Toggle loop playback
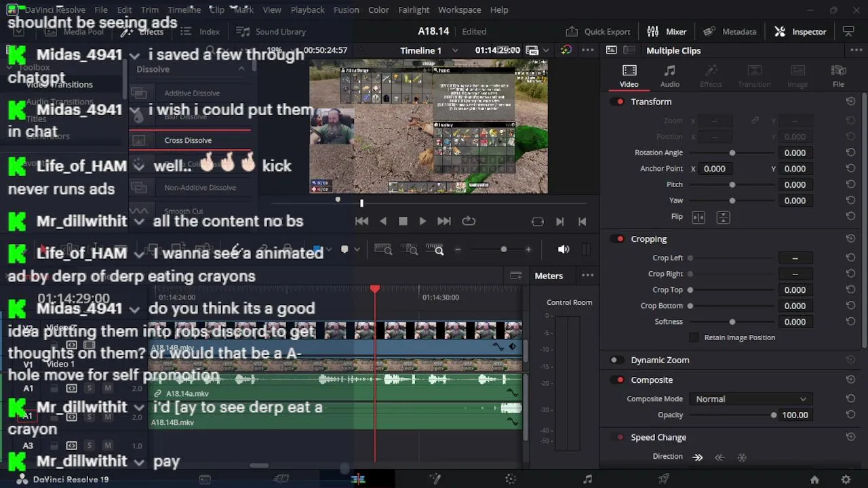This screenshot has width=868, height=488. (469, 221)
